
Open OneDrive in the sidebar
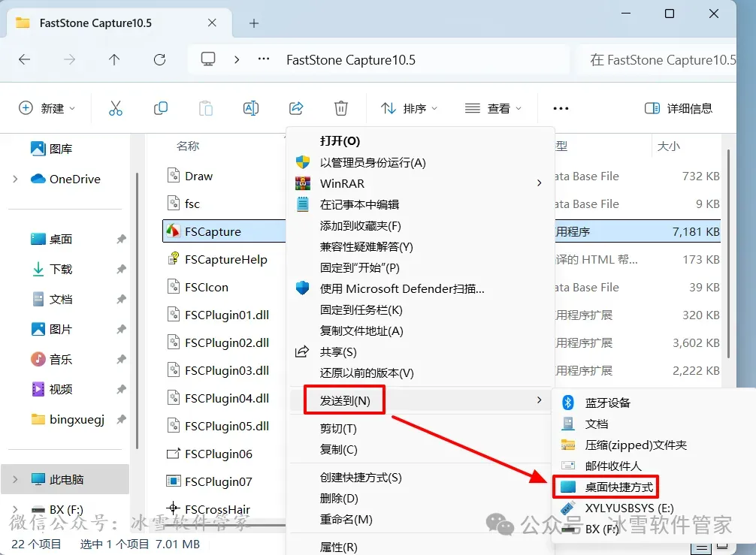(x=65, y=179)
